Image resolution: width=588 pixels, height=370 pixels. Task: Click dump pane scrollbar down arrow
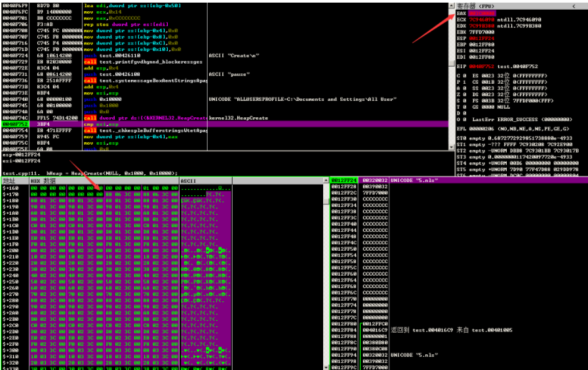pos(326,367)
